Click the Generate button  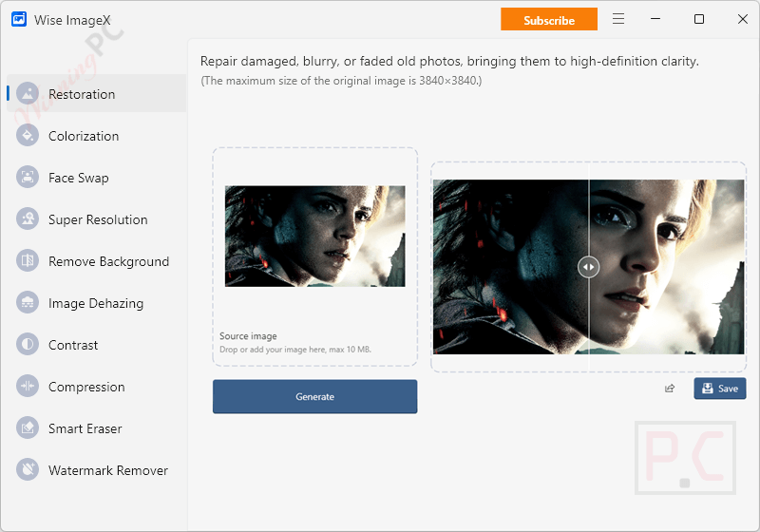click(x=314, y=396)
